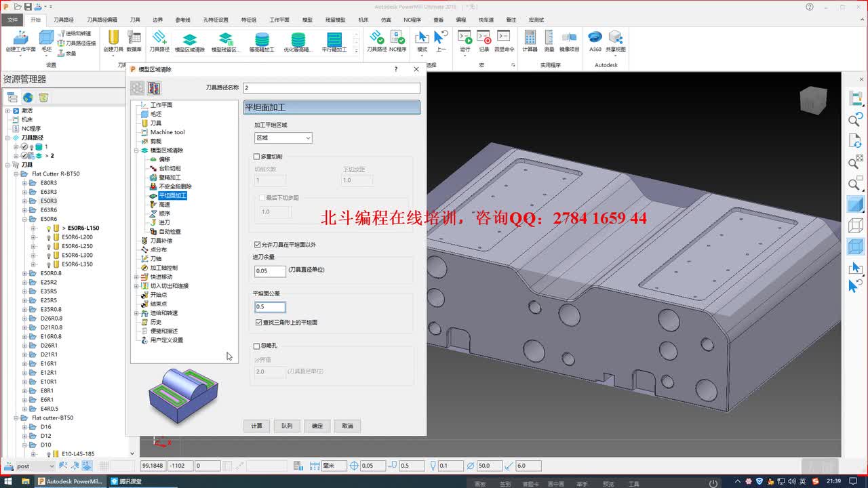Select Model Area Clearance (模型区域清除) ribbon icon
Viewport: 868px width, 488px height.
point(190,42)
